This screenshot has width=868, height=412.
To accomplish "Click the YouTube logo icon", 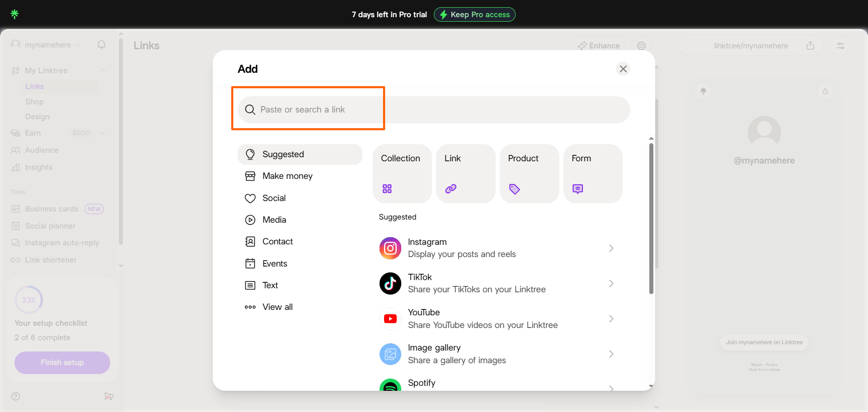I will [x=390, y=319].
